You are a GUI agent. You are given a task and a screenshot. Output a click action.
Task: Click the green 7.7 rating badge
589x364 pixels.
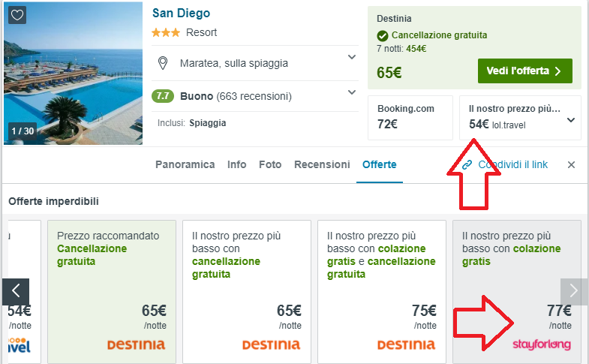tap(163, 96)
